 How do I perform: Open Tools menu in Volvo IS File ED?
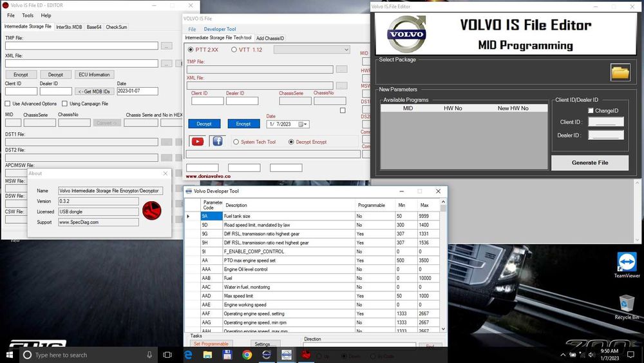point(28,15)
